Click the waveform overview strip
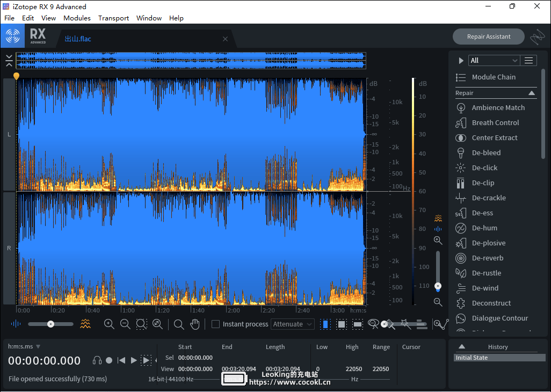 (x=191, y=61)
